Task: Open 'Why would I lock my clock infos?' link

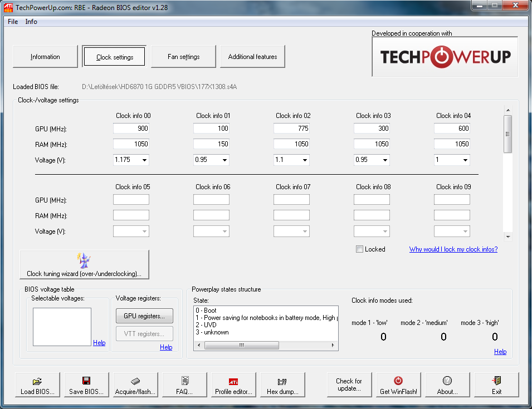Action: (x=453, y=249)
